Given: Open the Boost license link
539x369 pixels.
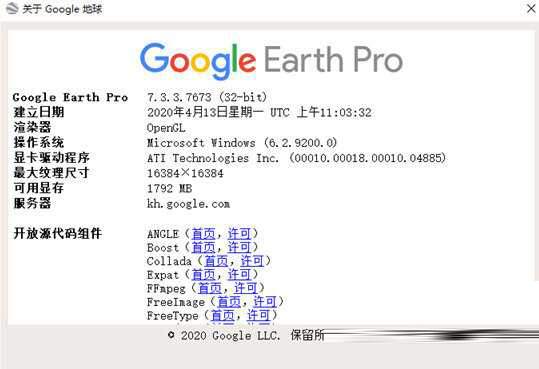Looking at the screenshot, I should 239,248.
